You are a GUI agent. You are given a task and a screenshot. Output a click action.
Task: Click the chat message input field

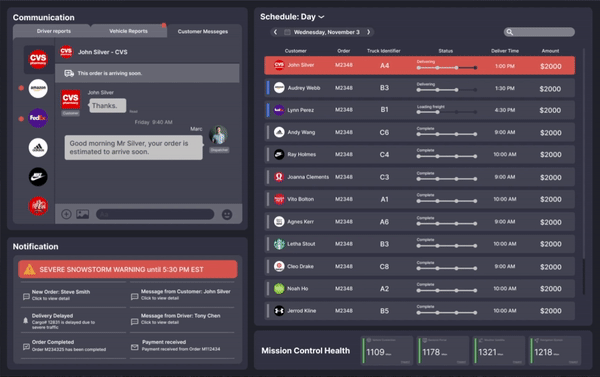[155, 214]
